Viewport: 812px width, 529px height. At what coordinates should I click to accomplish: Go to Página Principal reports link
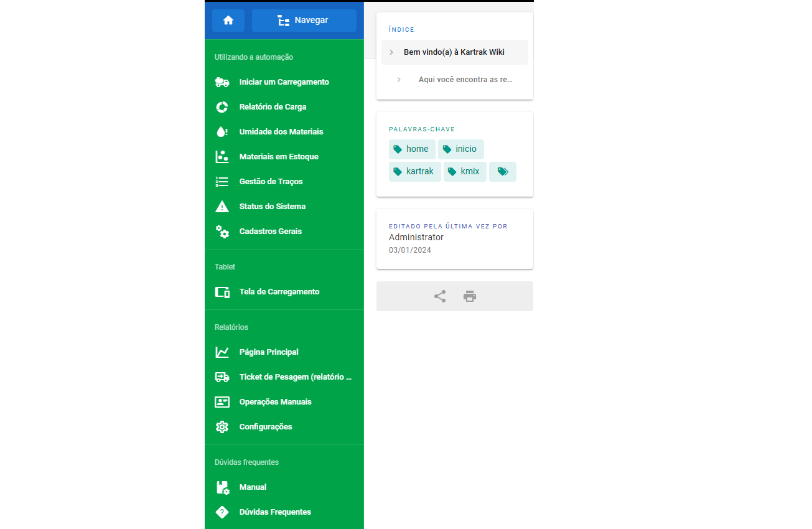coord(269,352)
